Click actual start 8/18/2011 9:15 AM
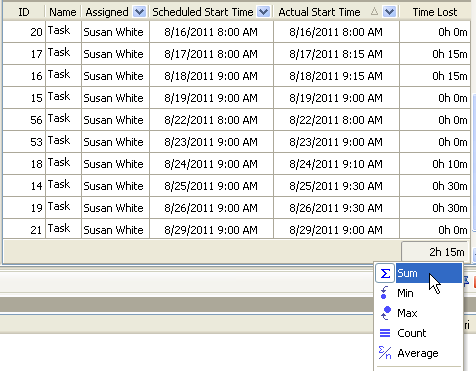 [x=336, y=76]
